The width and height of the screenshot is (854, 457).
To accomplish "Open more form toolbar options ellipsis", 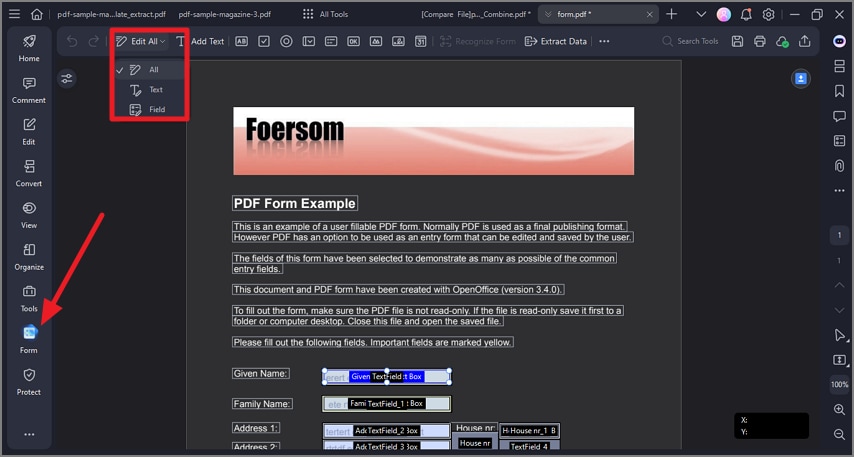I will pos(604,41).
